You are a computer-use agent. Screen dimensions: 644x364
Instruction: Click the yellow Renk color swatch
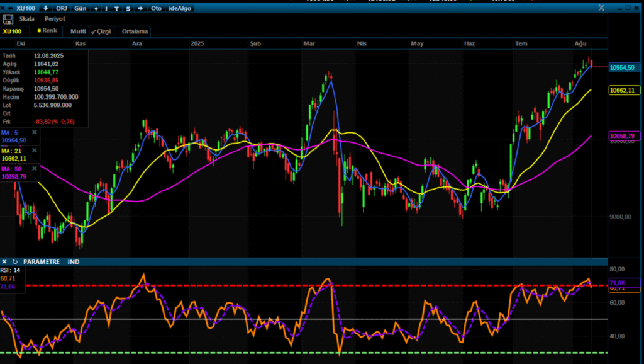pyautogui.click(x=40, y=30)
